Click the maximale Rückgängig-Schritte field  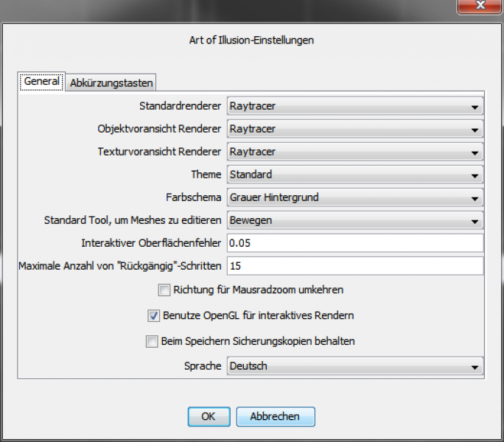355,266
